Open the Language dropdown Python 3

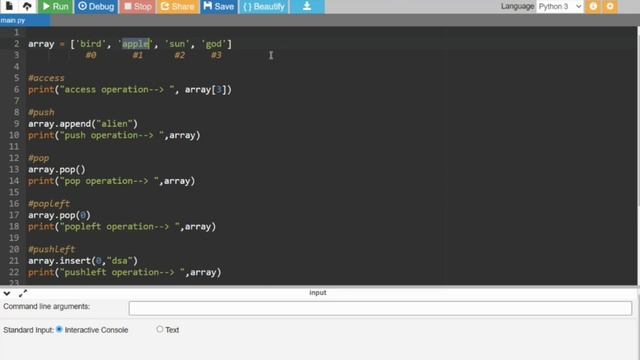tap(559, 7)
